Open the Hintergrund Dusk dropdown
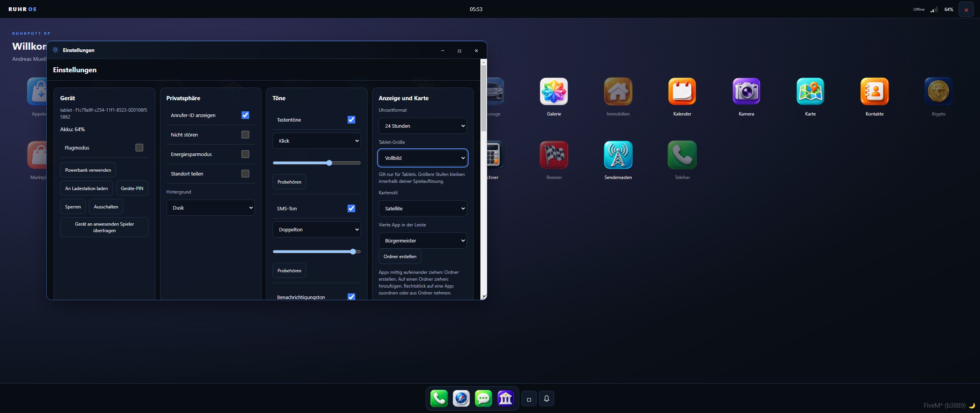The image size is (980, 413). pos(211,208)
